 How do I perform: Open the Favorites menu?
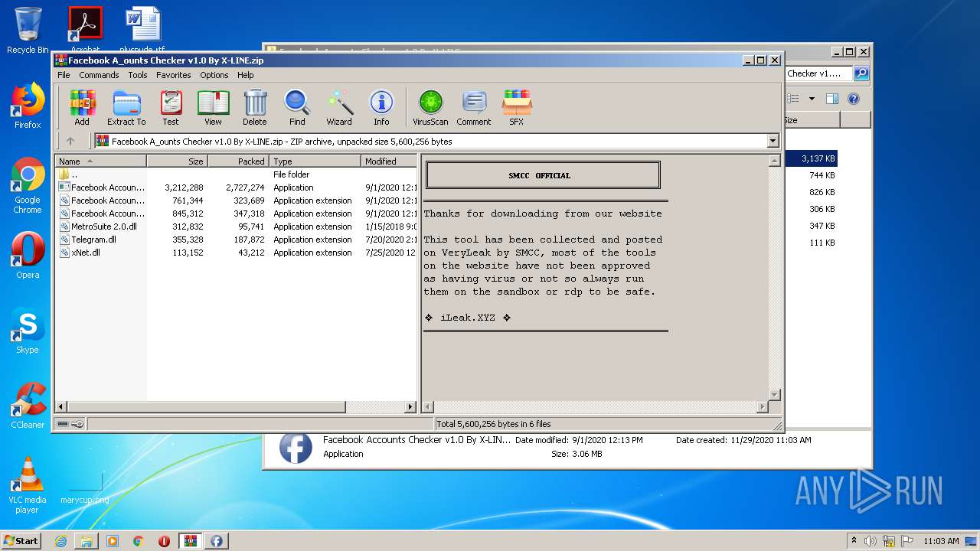(x=174, y=75)
